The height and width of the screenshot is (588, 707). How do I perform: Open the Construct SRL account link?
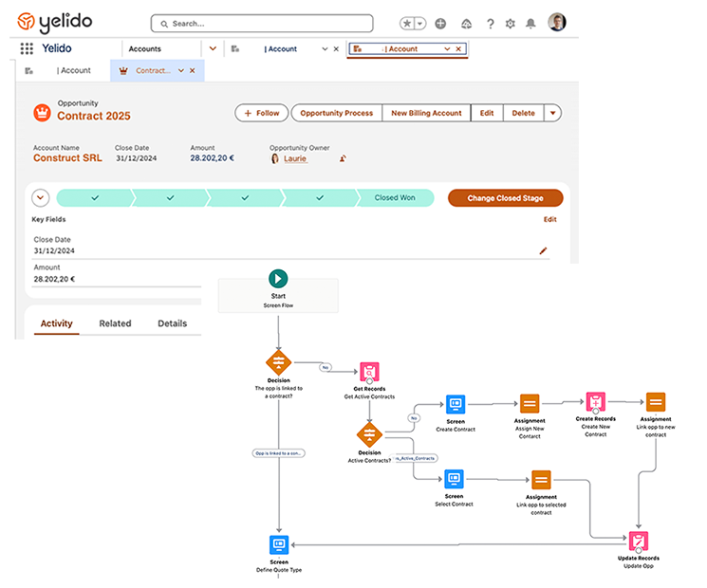click(67, 158)
